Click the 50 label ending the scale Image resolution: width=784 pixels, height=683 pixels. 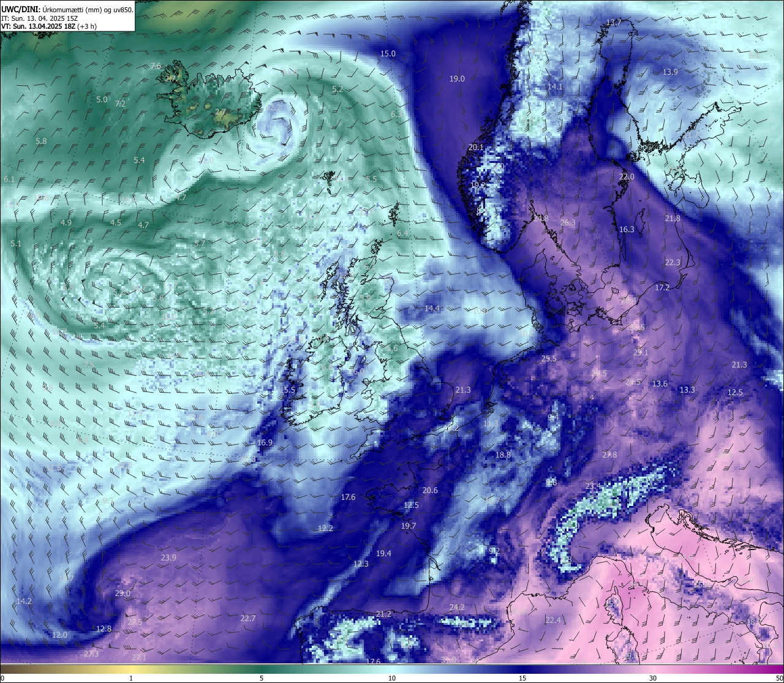point(778,678)
